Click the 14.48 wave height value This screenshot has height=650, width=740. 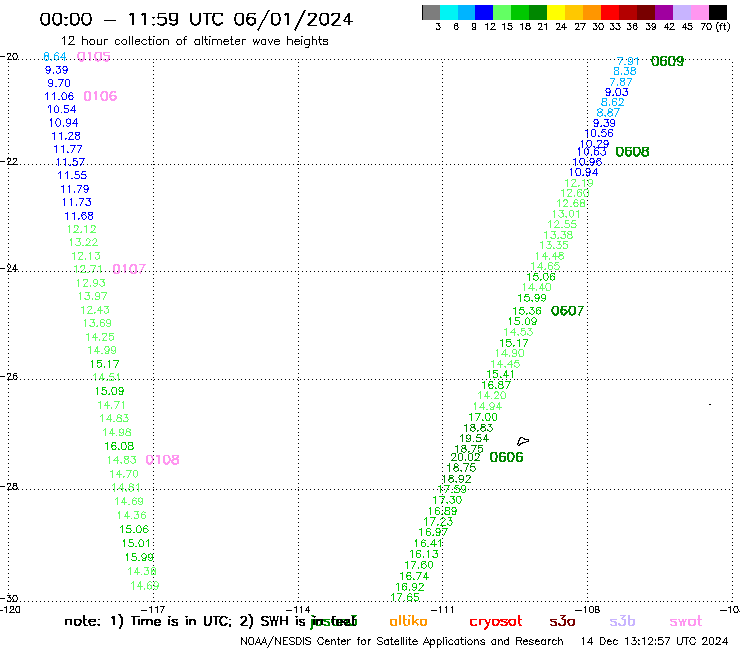click(550, 256)
